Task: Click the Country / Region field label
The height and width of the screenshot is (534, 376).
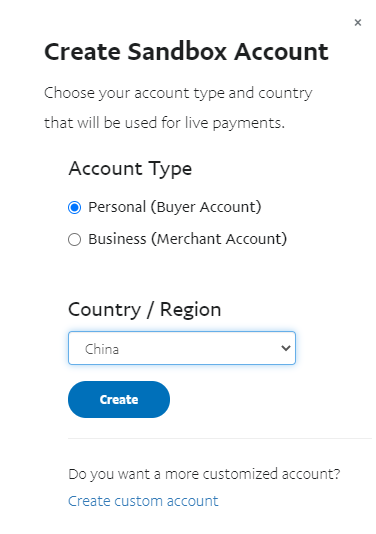Action: click(x=145, y=310)
